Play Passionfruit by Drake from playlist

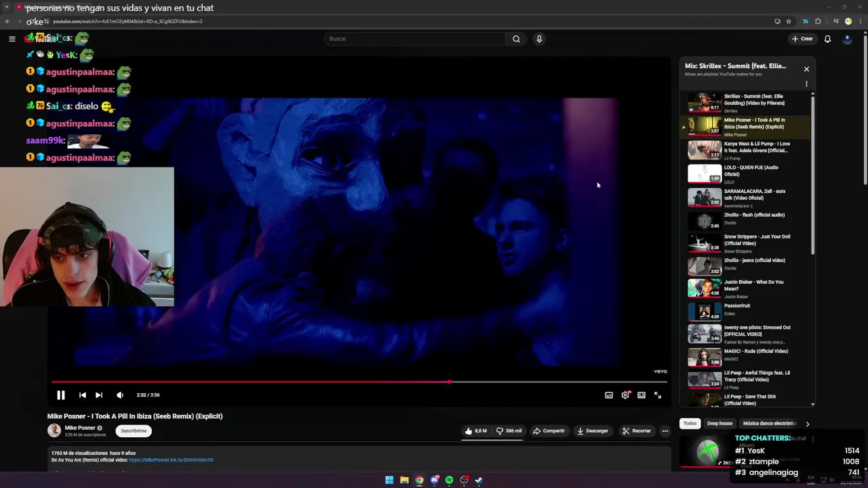click(x=746, y=312)
